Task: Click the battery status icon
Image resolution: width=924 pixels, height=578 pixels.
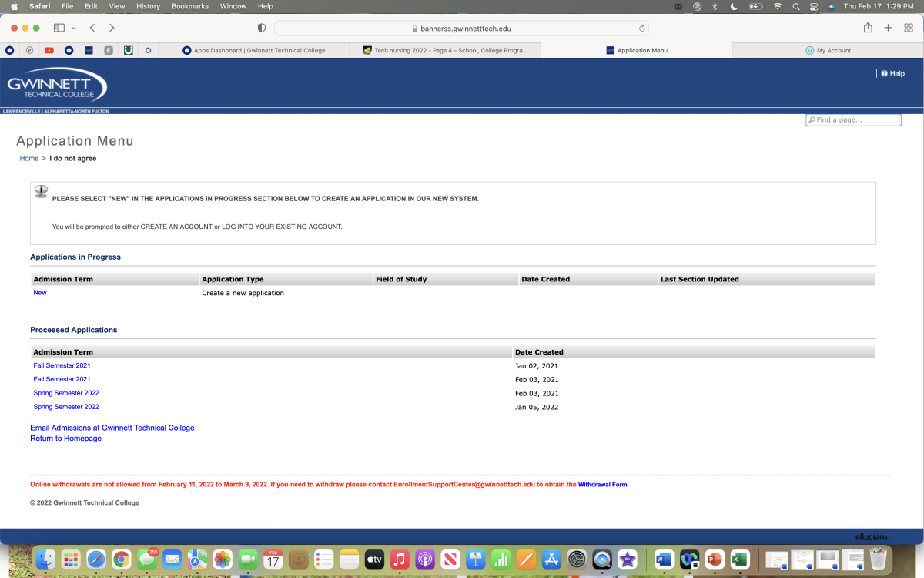Action: (x=755, y=6)
